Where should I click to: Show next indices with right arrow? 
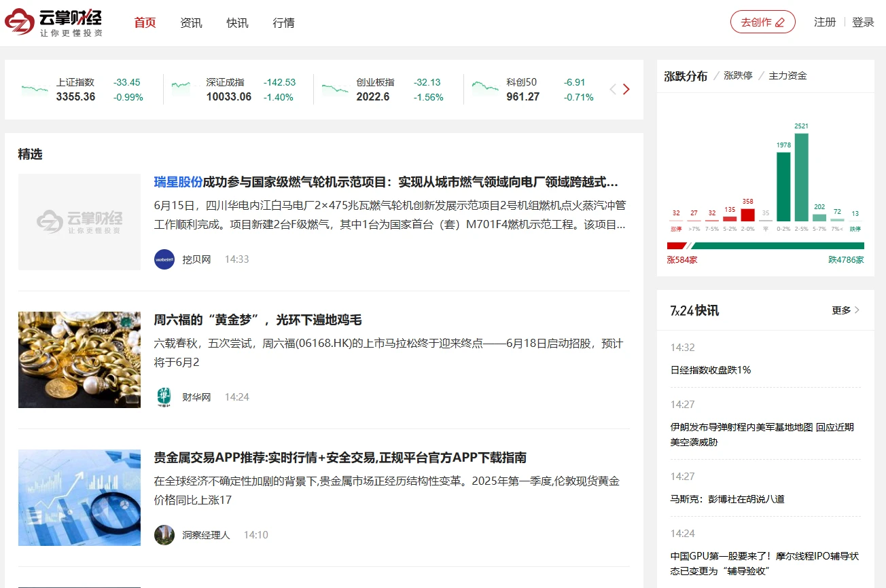pyautogui.click(x=626, y=89)
